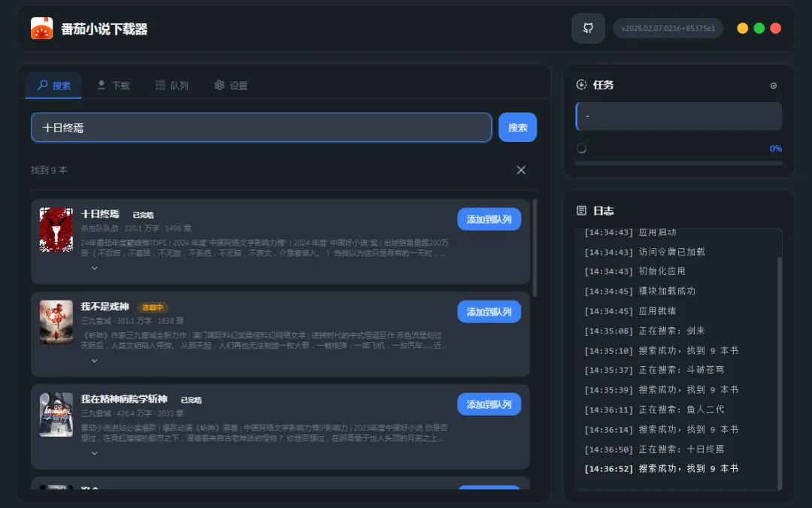Click log entry 正在搜索: 十日终焉
The image size is (812, 508).
[654, 449]
